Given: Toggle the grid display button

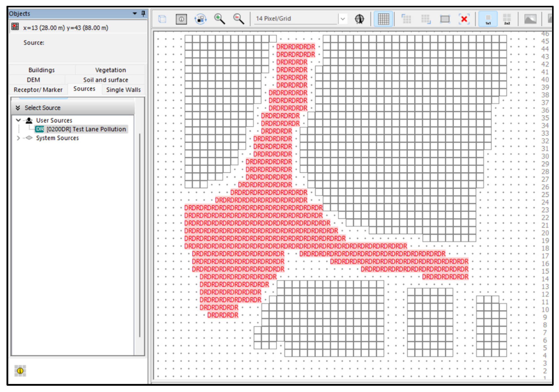Looking at the screenshot, I should coord(383,19).
